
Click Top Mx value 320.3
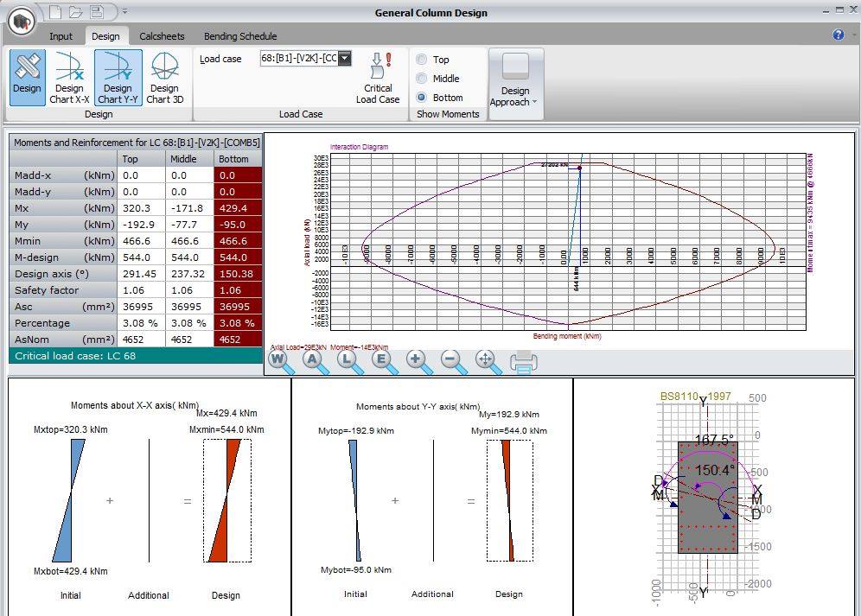(x=141, y=208)
